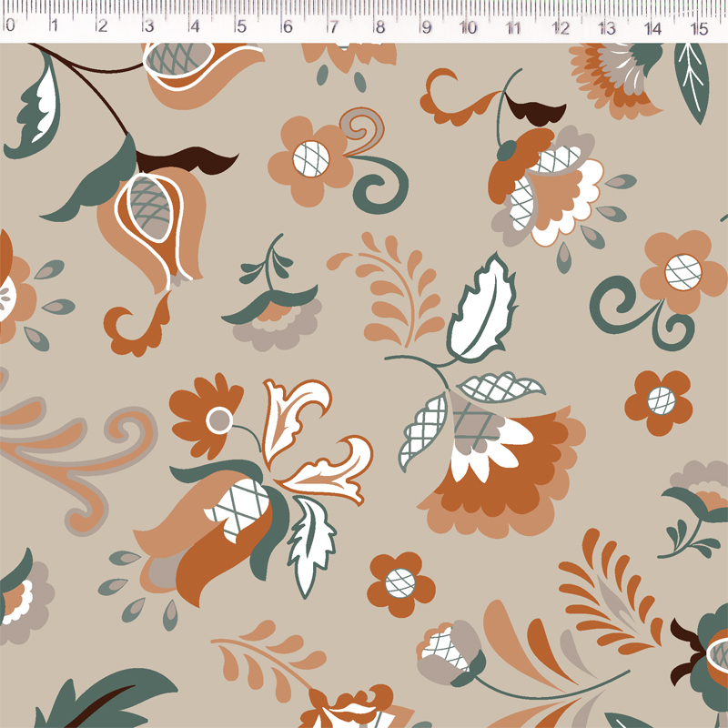Click the ruler number 11
The height and width of the screenshot is (728, 728).
click(x=513, y=28)
